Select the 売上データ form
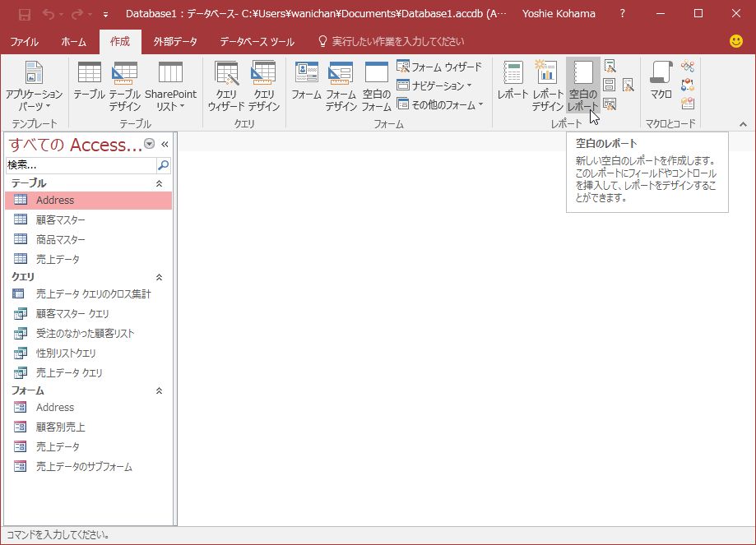 click(x=88, y=446)
